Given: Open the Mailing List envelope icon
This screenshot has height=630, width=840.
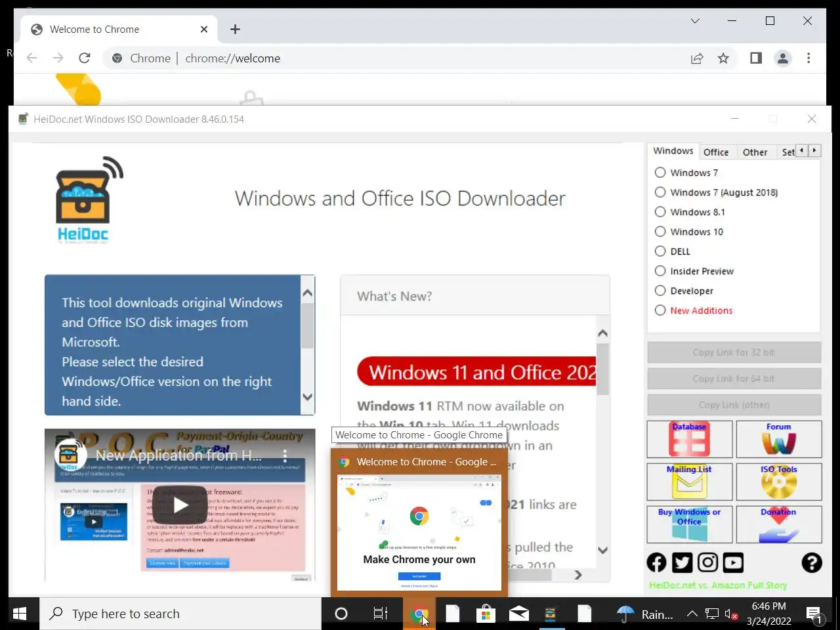Looking at the screenshot, I should tap(689, 482).
